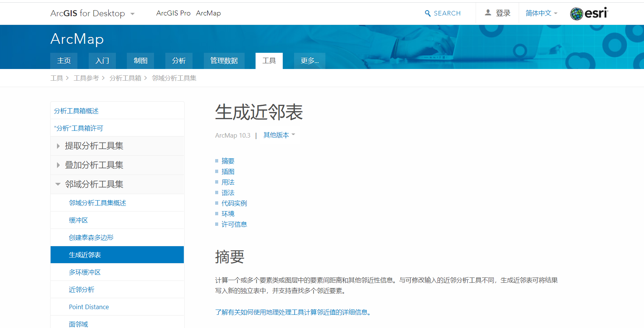Open "分析"工具箱许可 in the sidebar
This screenshot has height=328, width=644.
coord(117,128)
